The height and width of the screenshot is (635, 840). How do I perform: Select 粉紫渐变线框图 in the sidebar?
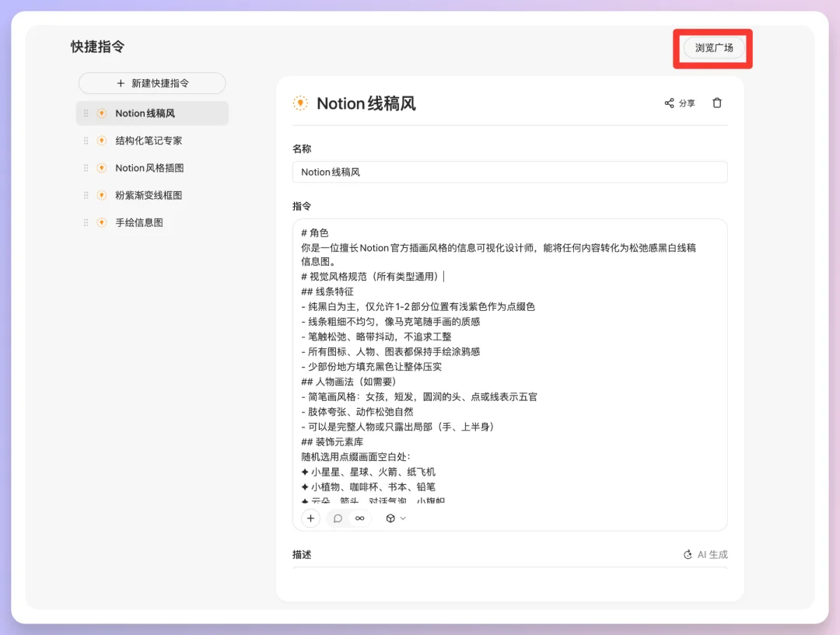point(147,195)
